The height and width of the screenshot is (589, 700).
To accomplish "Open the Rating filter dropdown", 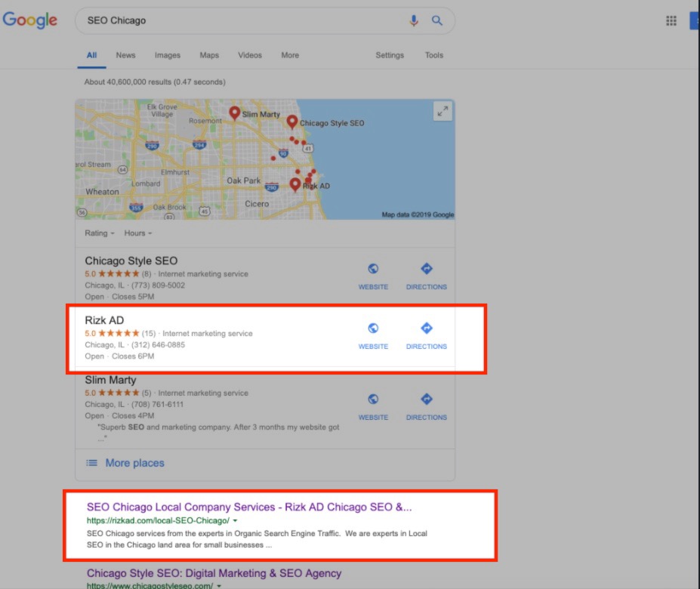I will coord(100,233).
